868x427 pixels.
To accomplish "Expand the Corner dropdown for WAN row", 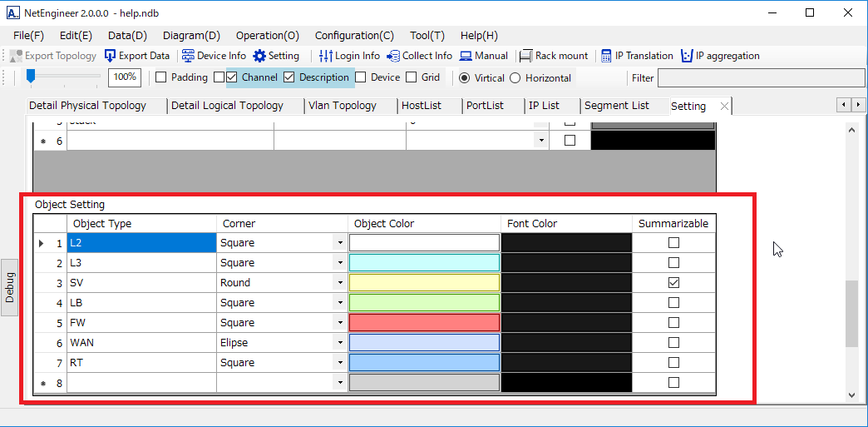I will click(x=340, y=343).
